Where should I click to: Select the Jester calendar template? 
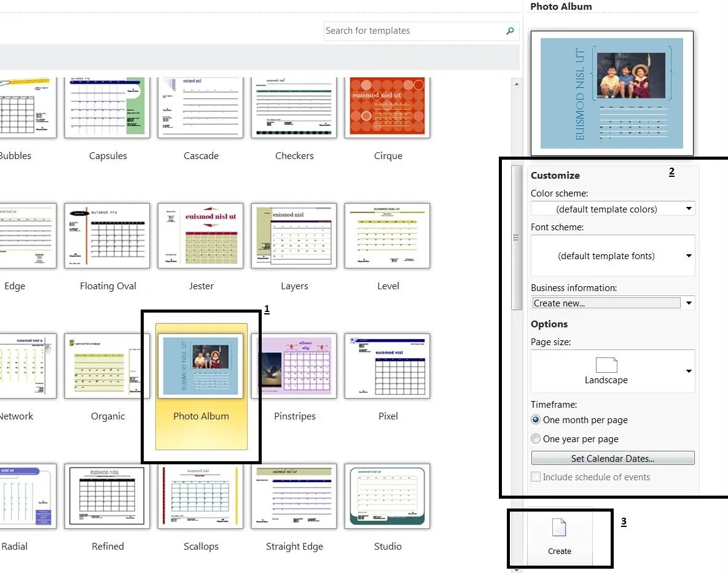point(200,236)
